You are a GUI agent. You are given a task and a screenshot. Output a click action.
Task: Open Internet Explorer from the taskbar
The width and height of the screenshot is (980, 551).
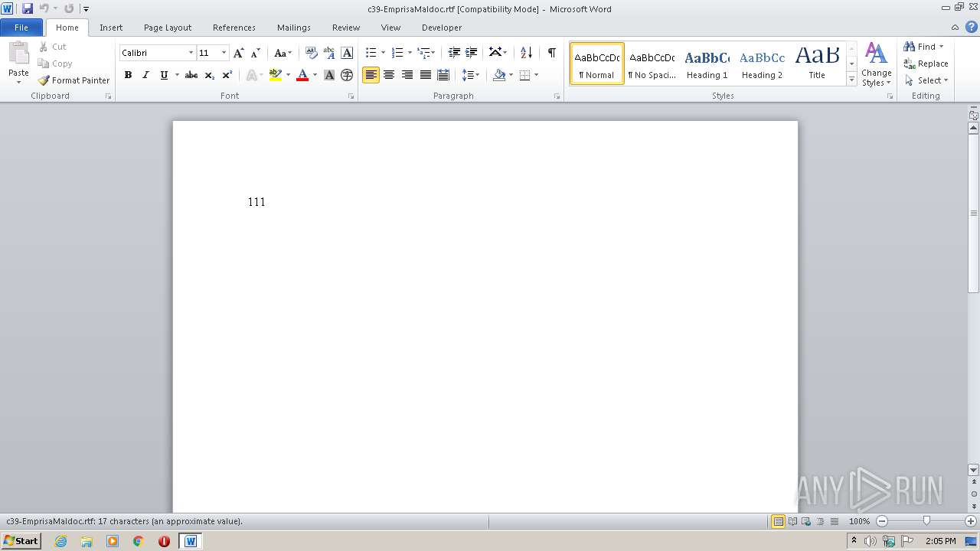(60, 541)
